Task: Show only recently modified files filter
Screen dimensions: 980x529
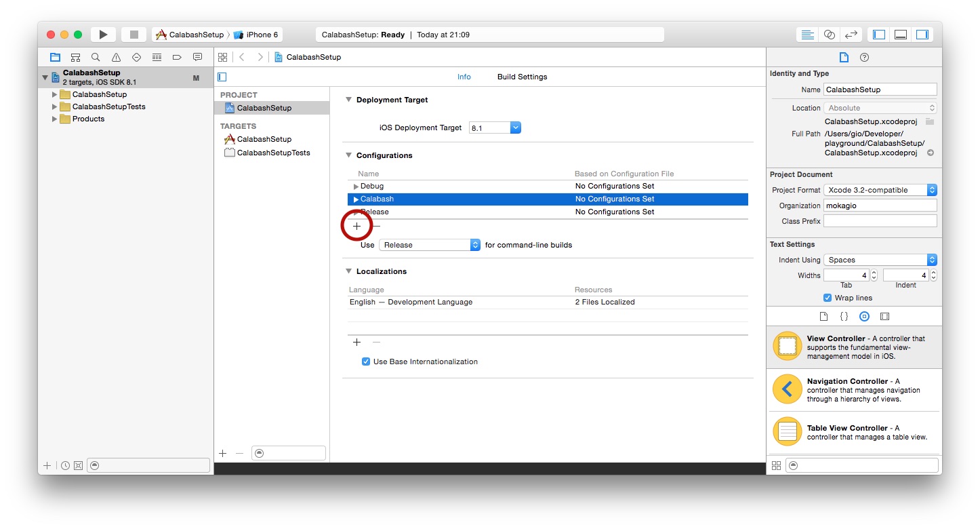Action: (x=65, y=465)
